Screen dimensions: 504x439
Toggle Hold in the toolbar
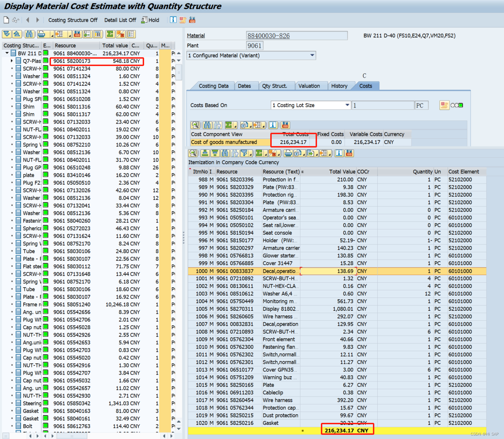point(150,20)
